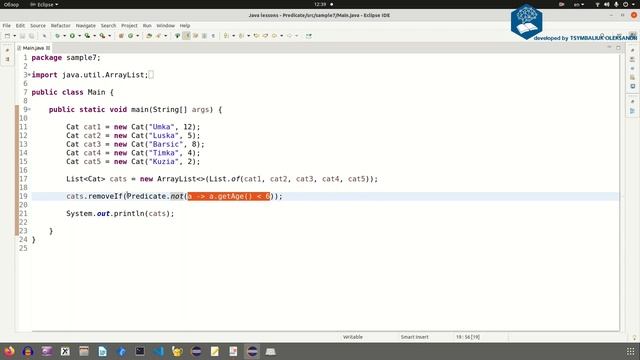Maximize the editor area view
640x360 pixels.
[x=618, y=48]
